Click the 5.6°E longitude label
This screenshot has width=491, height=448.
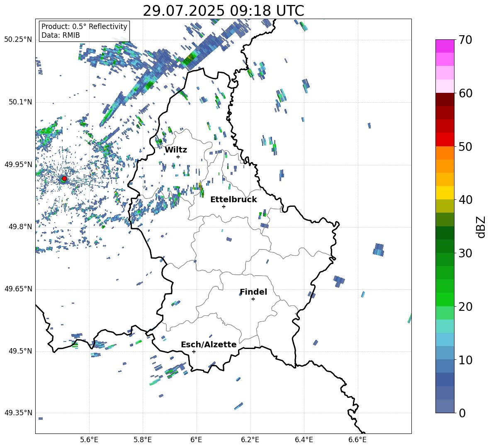pyautogui.click(x=89, y=440)
